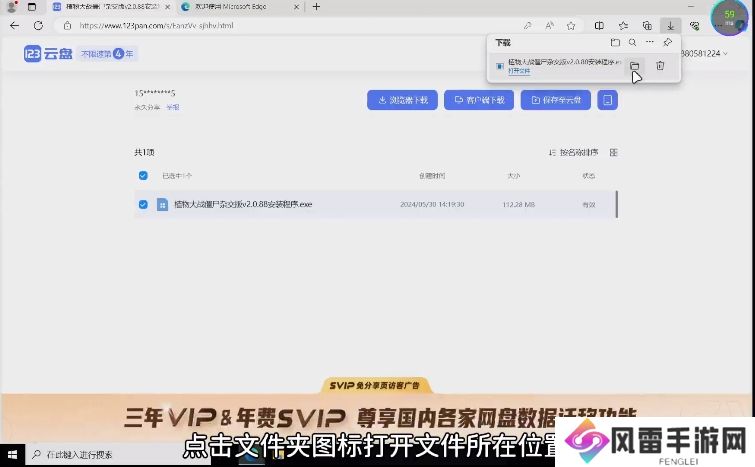
Task: Uncheck the 植物大战僵尸杂交版 exe file checkbox
Action: click(143, 204)
